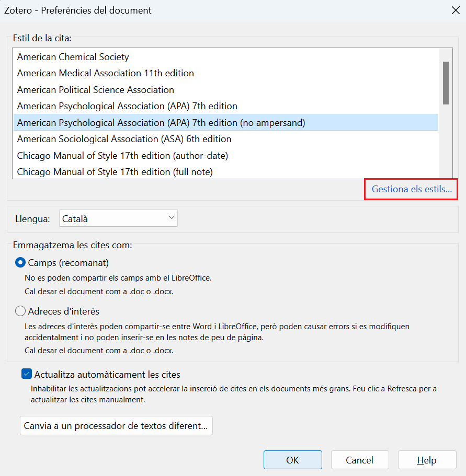Pick Chicago Manual of Style 17th edition (full note)
This screenshot has width=466, height=476.
(x=226, y=172)
